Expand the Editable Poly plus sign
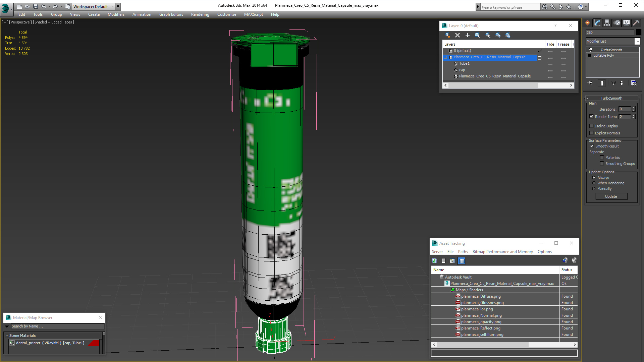This screenshot has height=362, width=644. [x=590, y=55]
